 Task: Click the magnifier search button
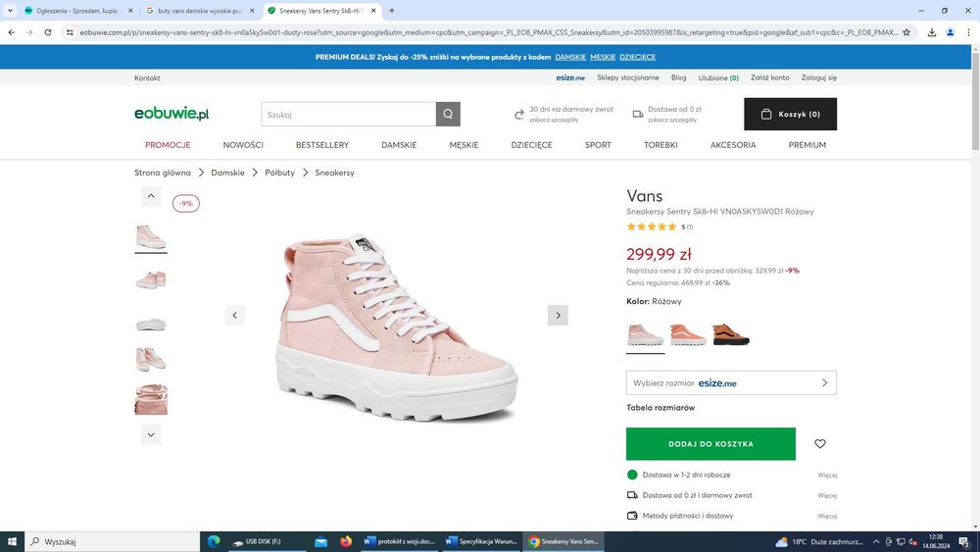click(x=448, y=114)
